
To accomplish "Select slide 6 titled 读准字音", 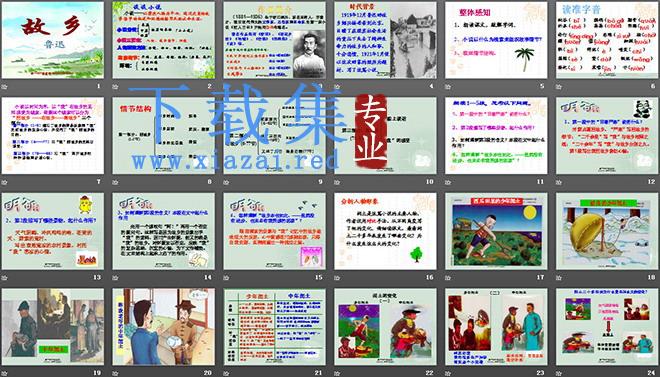I will pos(607,40).
